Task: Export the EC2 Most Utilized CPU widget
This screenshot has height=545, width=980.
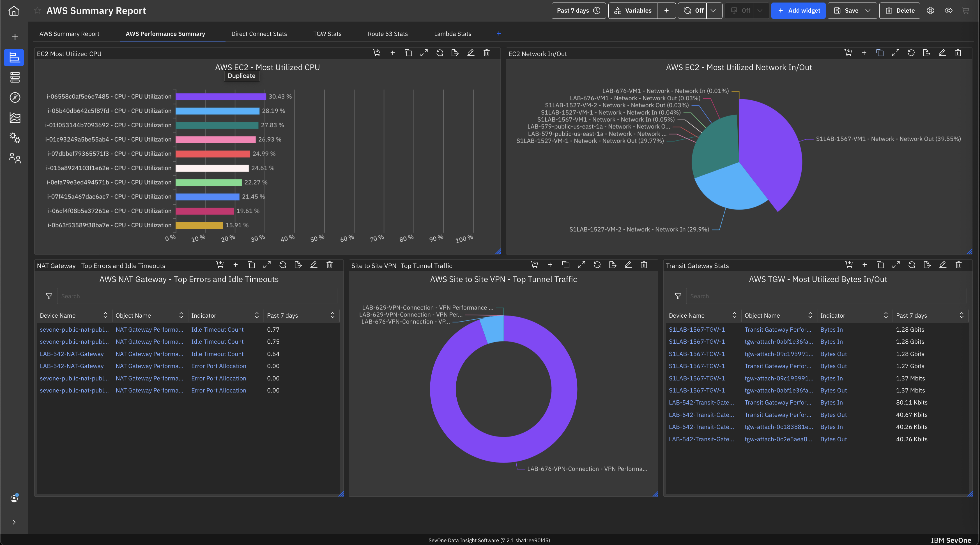Action: (455, 53)
